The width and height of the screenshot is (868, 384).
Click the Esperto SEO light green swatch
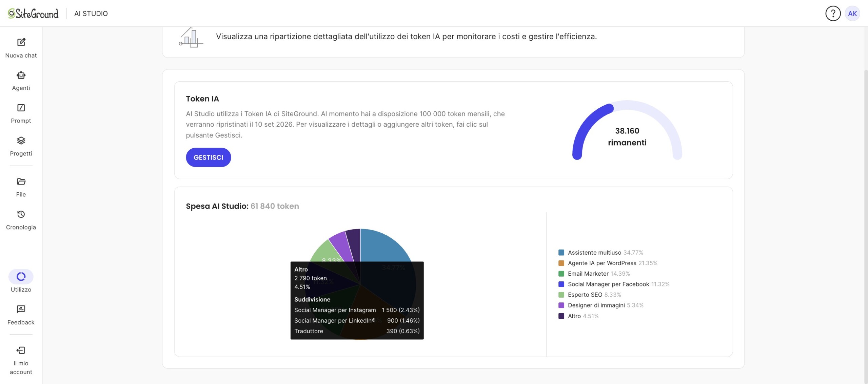561,295
